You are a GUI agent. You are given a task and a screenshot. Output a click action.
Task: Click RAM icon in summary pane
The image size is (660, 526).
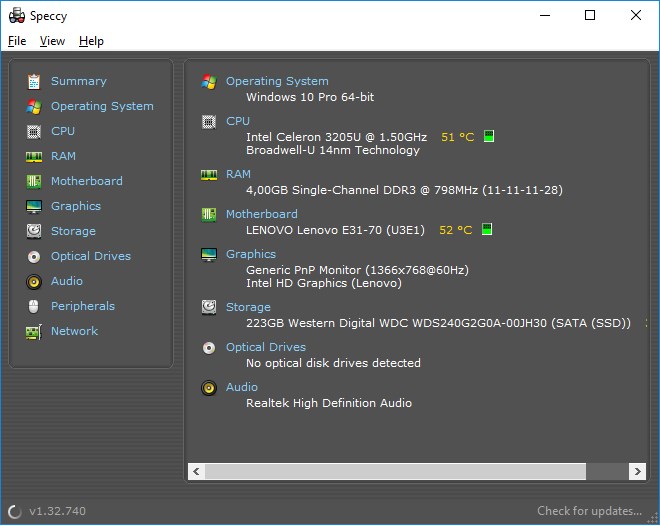(209, 175)
